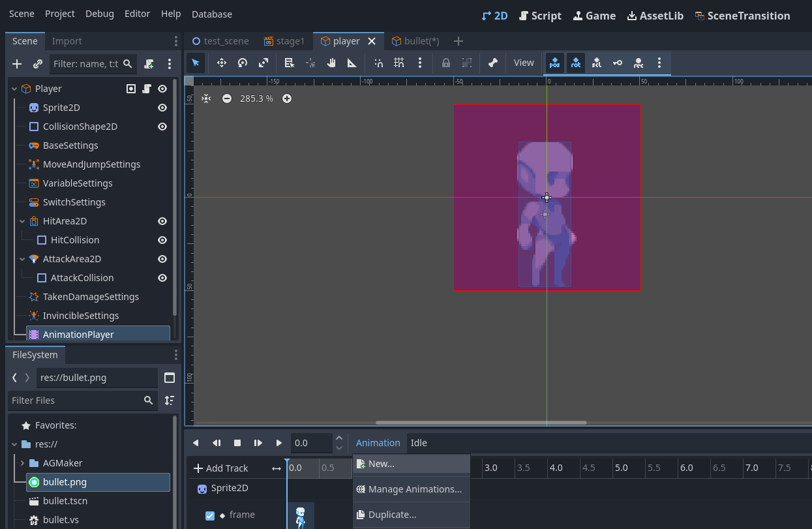Select the Pan hand tool
Image resolution: width=812 pixels, height=529 pixels.
331,63
